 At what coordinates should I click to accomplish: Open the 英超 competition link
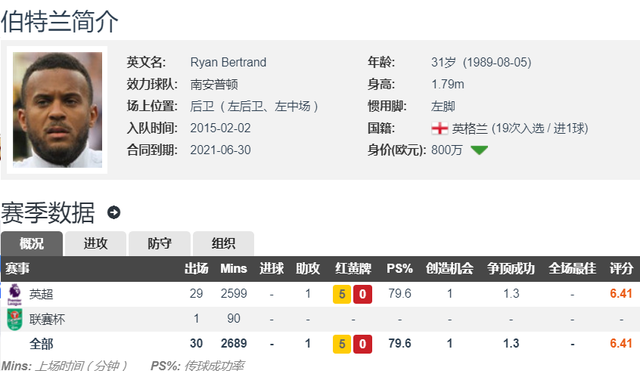click(41, 294)
